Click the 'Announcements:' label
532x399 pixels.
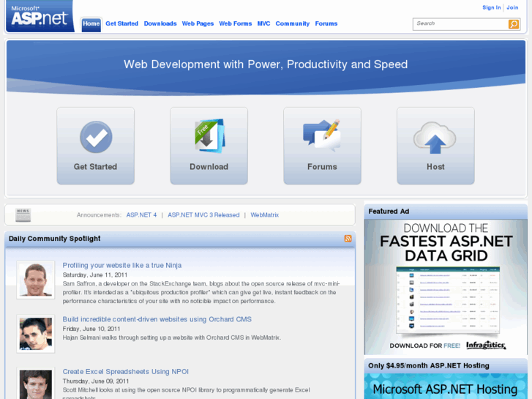pyautogui.click(x=99, y=215)
